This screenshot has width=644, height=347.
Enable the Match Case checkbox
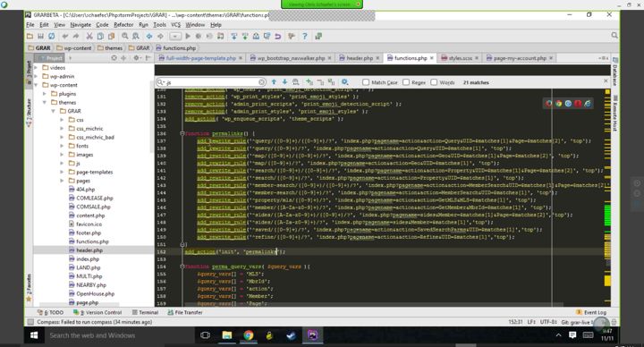366,82
